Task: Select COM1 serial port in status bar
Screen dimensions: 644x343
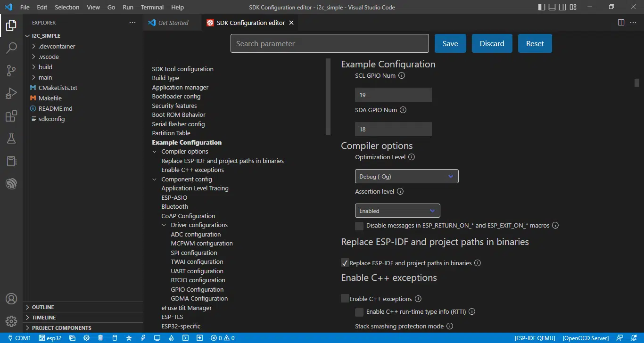Action: (18, 338)
